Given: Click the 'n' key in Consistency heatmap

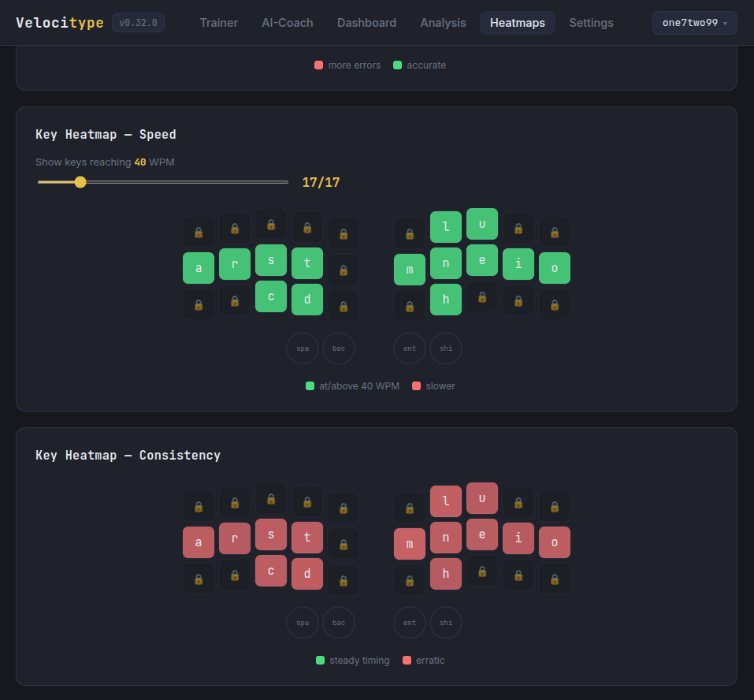Looking at the screenshot, I should click(x=446, y=538).
